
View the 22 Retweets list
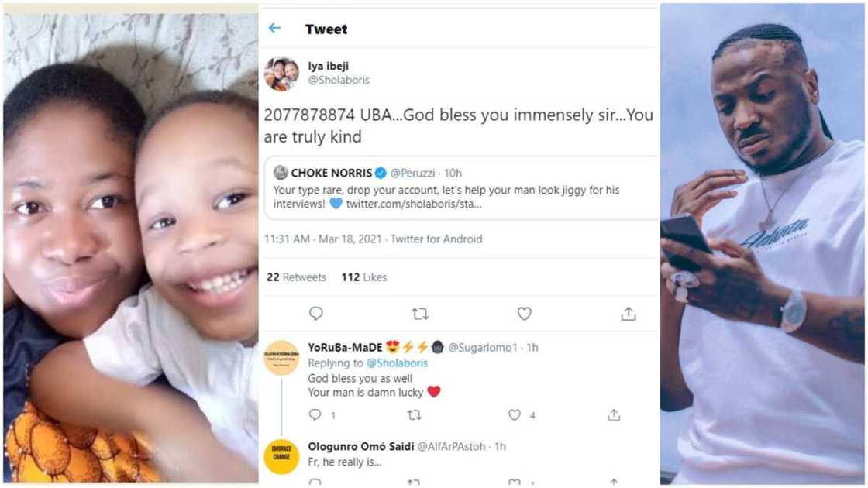click(296, 277)
